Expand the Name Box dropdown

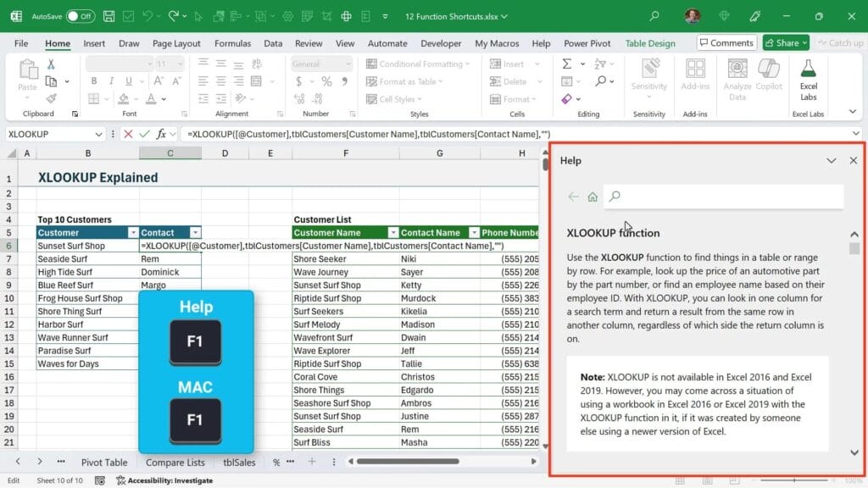click(101, 134)
